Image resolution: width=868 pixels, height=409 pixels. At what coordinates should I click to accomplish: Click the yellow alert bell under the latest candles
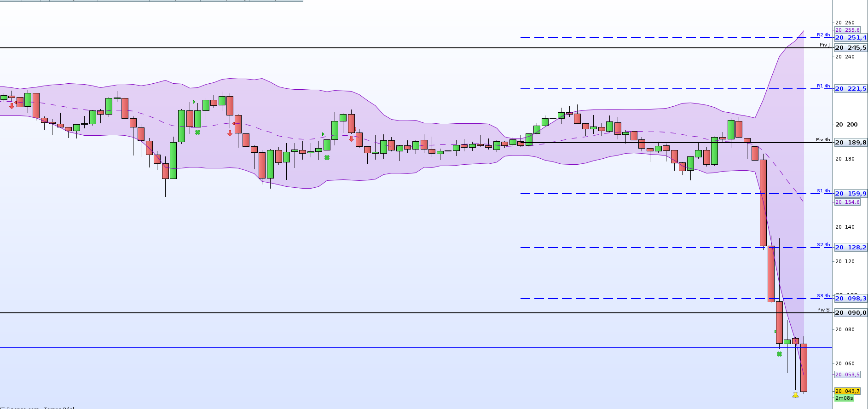[x=795, y=395]
